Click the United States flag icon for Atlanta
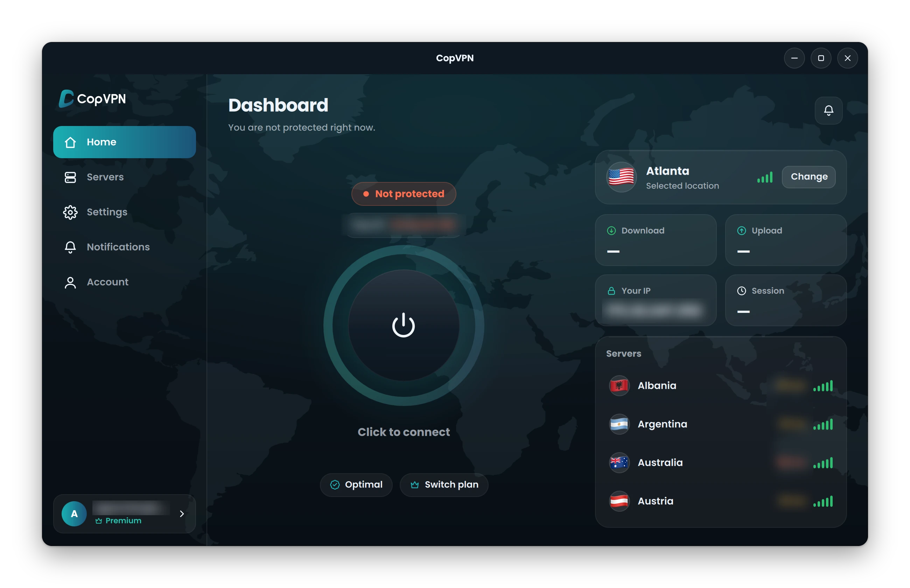 621,177
